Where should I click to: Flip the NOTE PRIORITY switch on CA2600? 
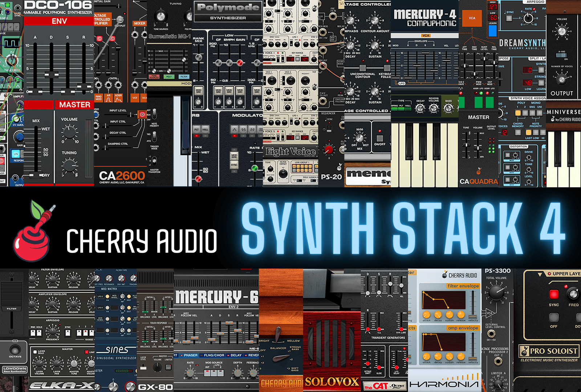pos(154,113)
